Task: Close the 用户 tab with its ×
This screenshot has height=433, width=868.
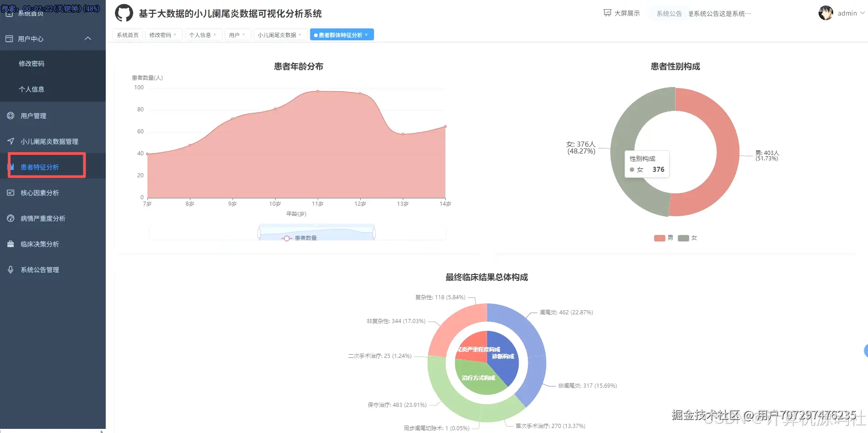Action: [244, 34]
